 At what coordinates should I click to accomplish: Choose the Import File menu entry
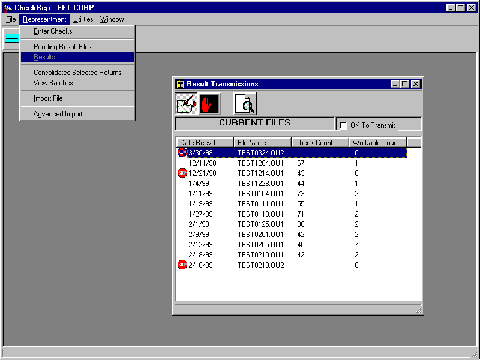click(77, 98)
